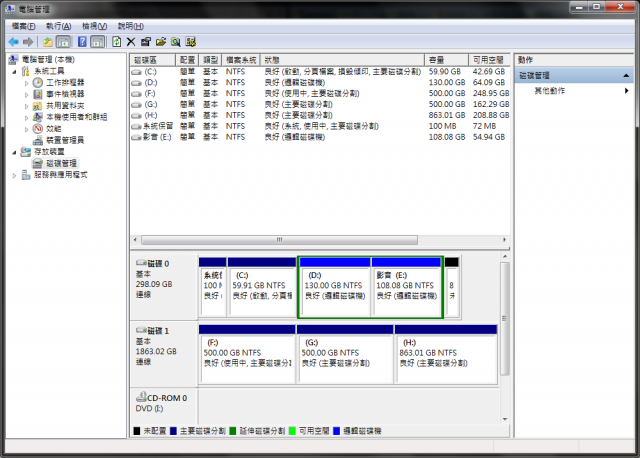Expand the 服務與應用程式 node arrow
Screen dimensions: 640x458
point(14,176)
